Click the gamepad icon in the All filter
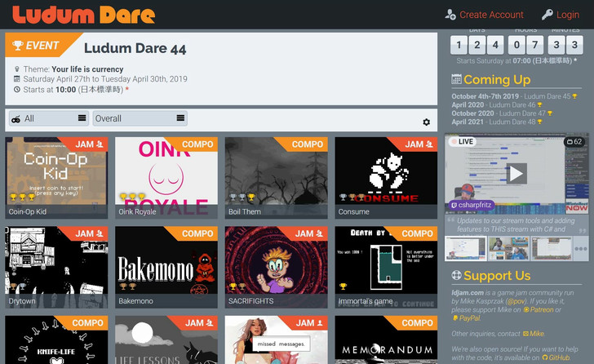The width and height of the screenshot is (594, 364). pos(16,119)
